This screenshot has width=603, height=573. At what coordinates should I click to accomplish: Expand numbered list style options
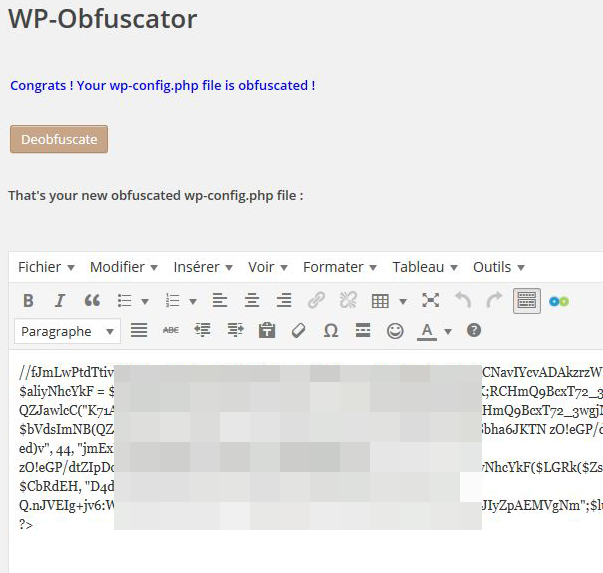tap(193, 301)
